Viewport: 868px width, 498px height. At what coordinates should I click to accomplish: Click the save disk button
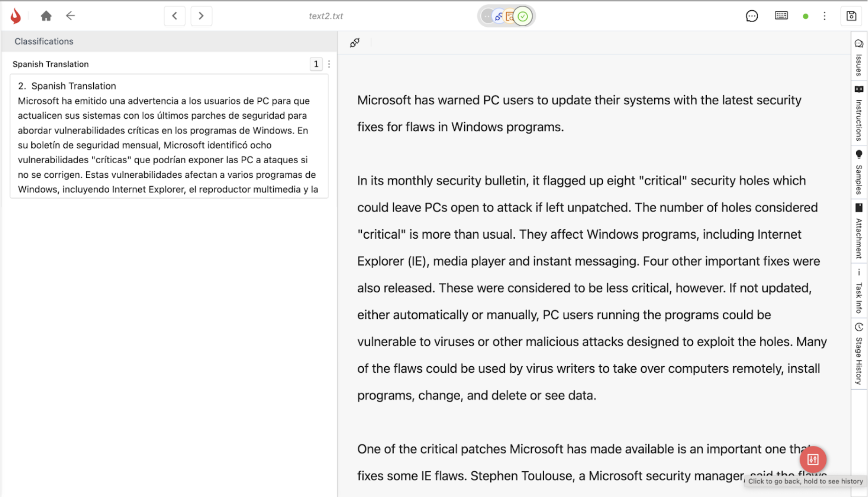coord(852,16)
